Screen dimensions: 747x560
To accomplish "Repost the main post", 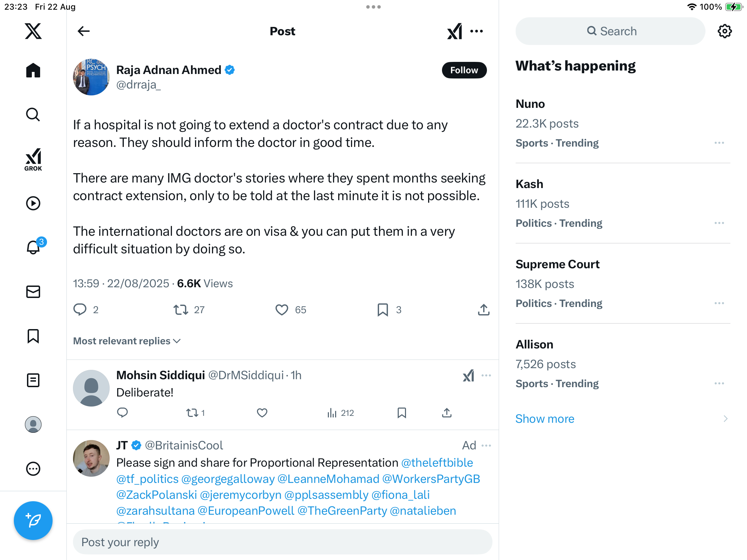I will [181, 310].
